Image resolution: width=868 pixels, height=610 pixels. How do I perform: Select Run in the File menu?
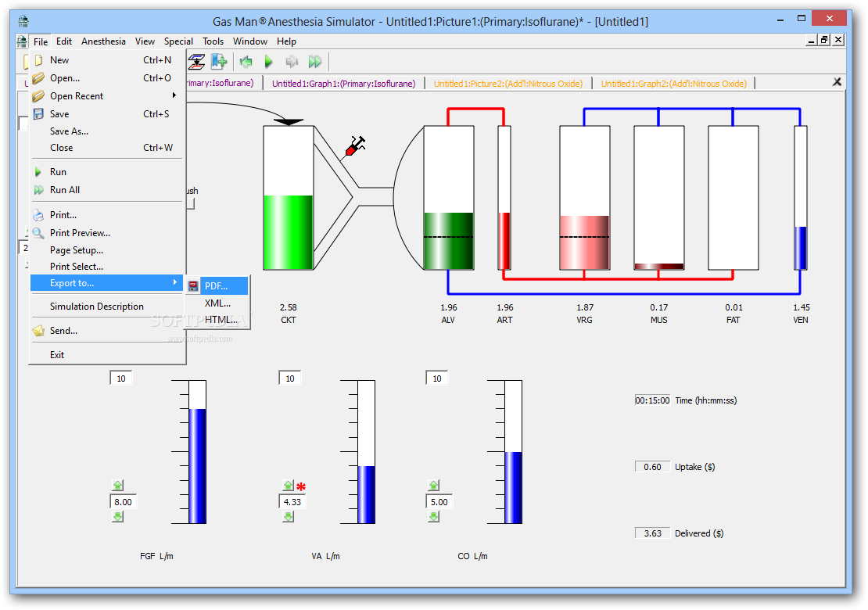tap(107, 172)
